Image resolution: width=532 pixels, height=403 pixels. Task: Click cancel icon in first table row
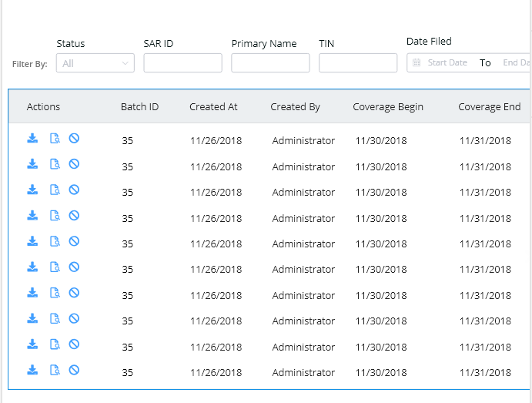pos(75,139)
